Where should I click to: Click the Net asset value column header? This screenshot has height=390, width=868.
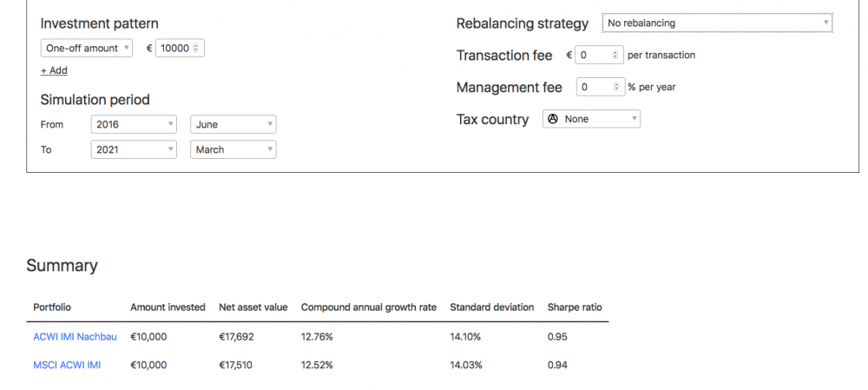[x=253, y=307]
